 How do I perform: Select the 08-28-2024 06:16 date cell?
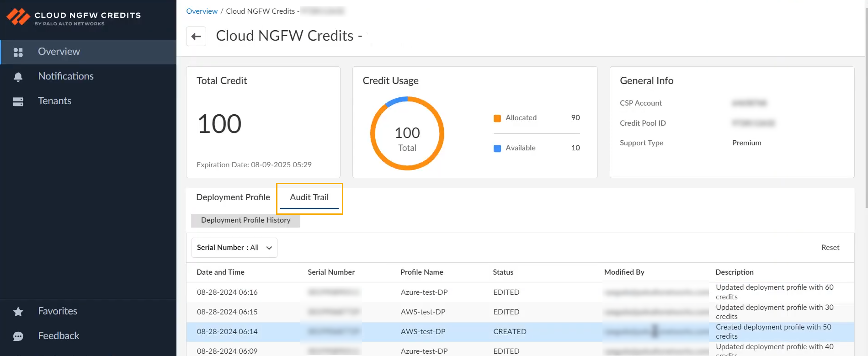227,292
